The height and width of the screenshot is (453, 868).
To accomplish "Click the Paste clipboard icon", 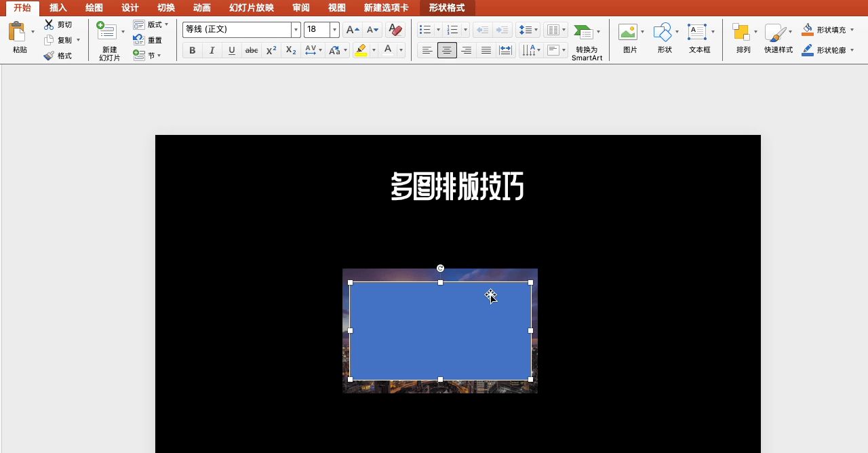I will coord(17,33).
